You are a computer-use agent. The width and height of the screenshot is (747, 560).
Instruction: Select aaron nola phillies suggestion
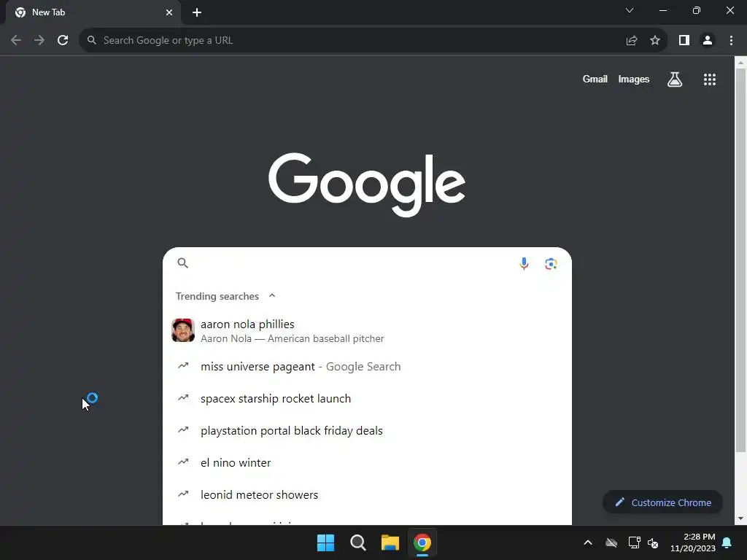[x=367, y=330]
